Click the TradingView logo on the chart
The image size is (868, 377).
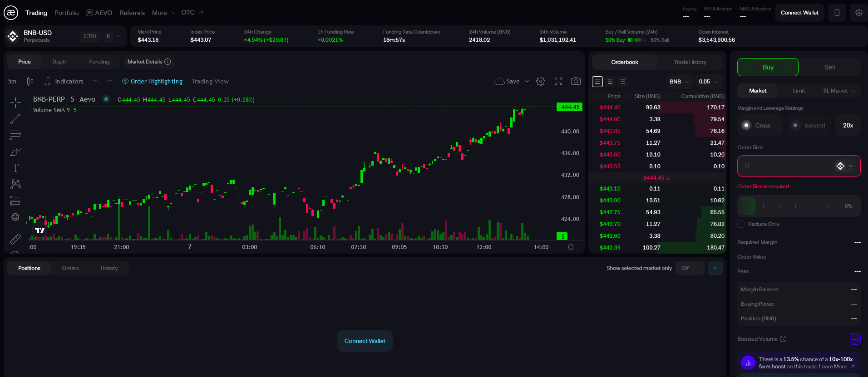click(x=40, y=230)
